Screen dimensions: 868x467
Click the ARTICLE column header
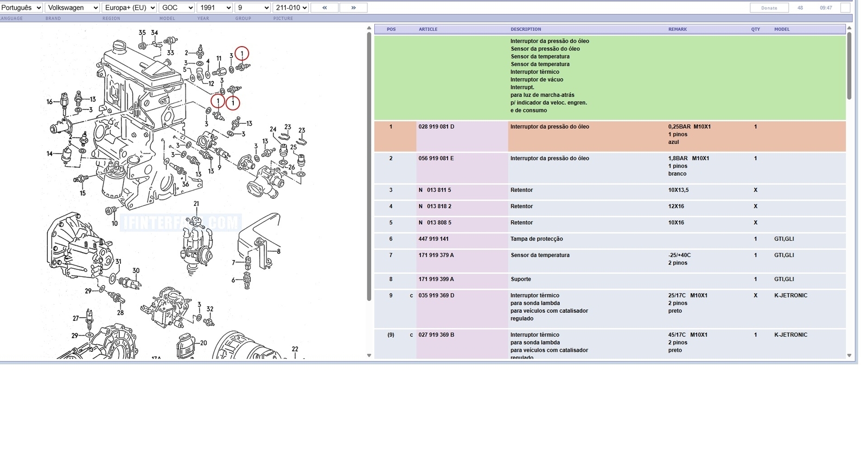[428, 29]
